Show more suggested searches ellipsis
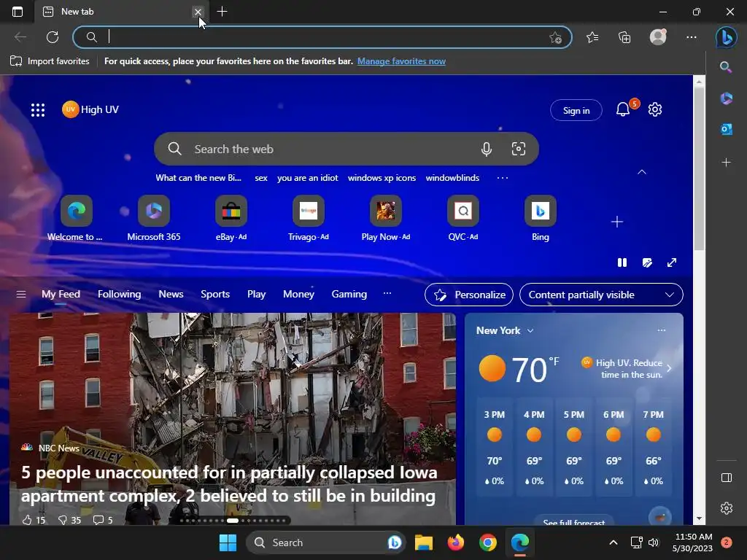 point(503,178)
